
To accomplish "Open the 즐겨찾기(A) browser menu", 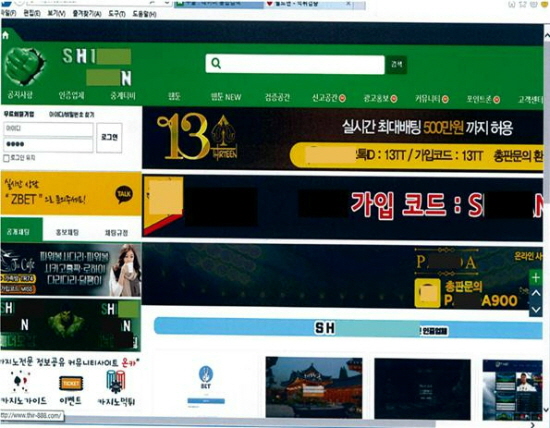I will (x=87, y=14).
